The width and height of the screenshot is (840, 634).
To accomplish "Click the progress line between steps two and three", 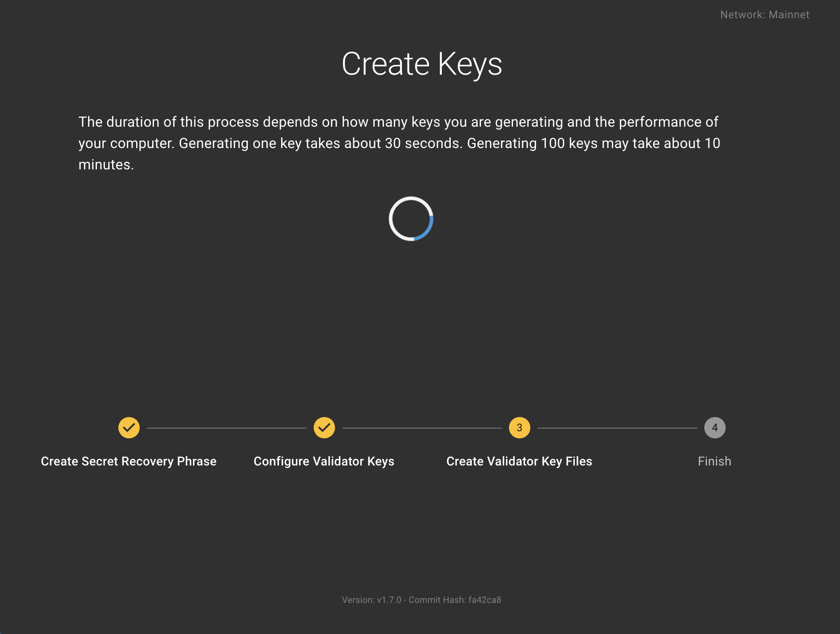I will click(x=422, y=428).
